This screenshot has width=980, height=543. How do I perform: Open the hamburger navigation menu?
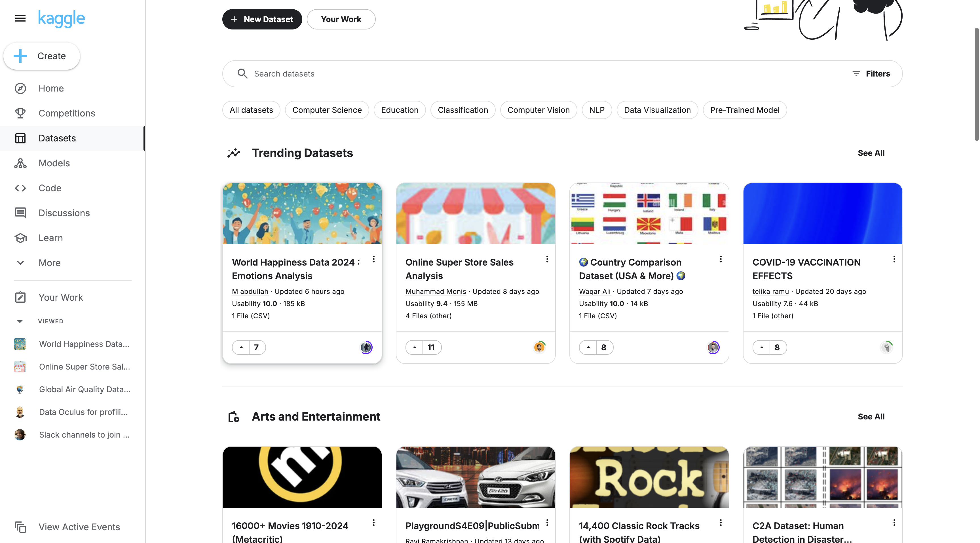pyautogui.click(x=20, y=18)
